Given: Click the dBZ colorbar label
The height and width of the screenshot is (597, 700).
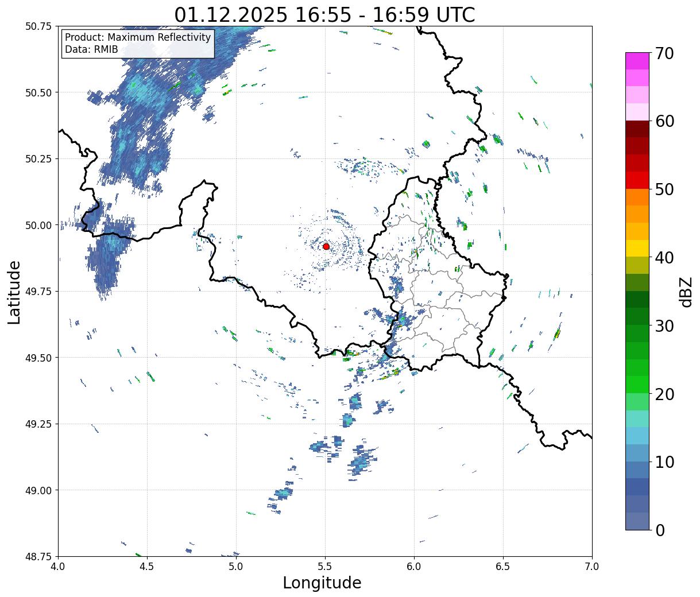Looking at the screenshot, I should [x=686, y=292].
